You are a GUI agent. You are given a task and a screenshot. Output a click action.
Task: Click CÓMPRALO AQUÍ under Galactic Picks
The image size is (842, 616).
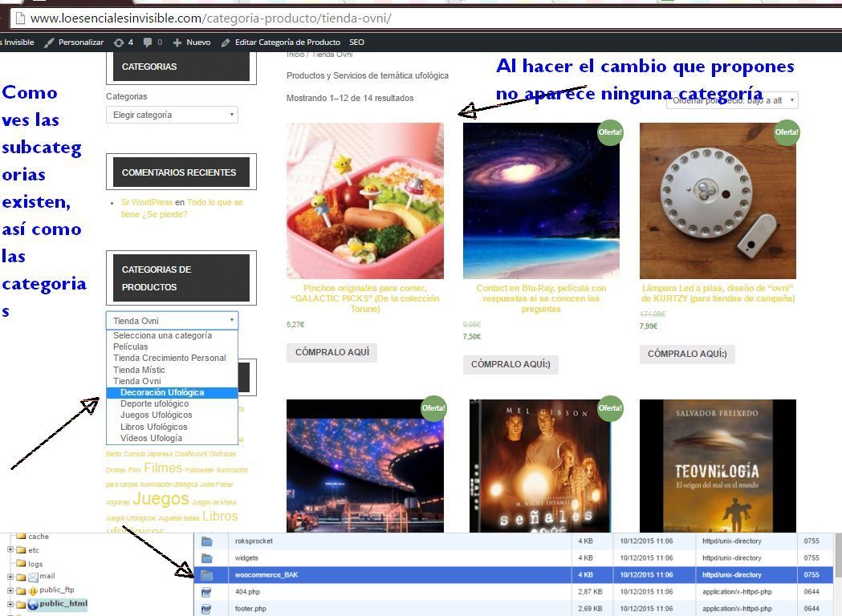(332, 353)
